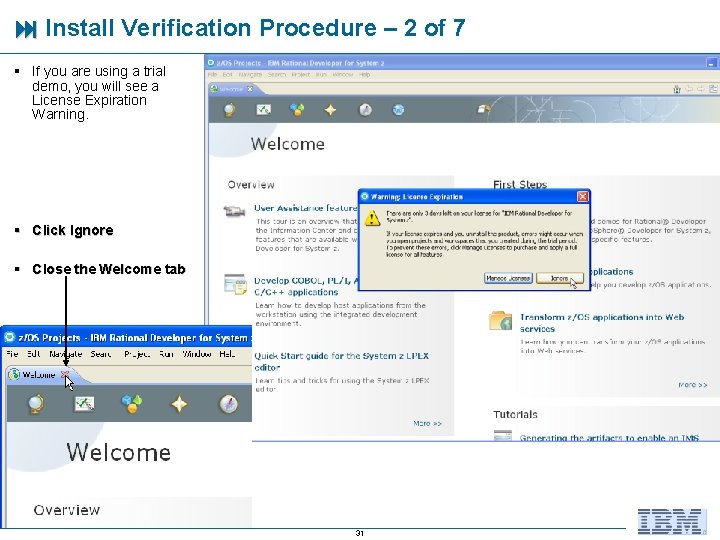Image resolution: width=720 pixels, height=540 pixels.
Task: Open Samples colored-balls icon in large window banner
Action: click(x=297, y=110)
